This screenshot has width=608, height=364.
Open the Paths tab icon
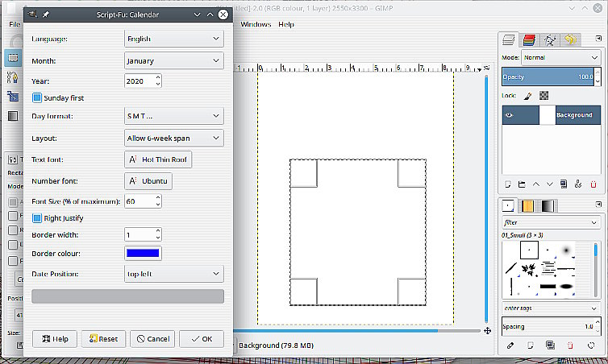(550, 39)
